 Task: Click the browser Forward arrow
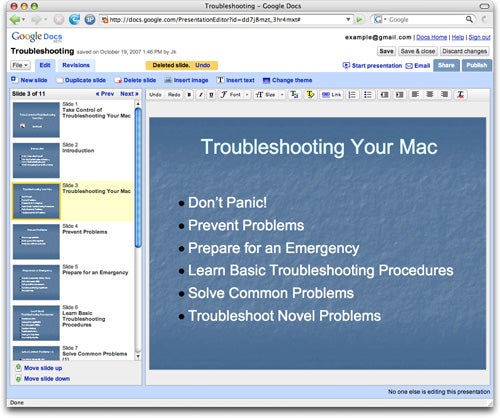click(x=36, y=20)
